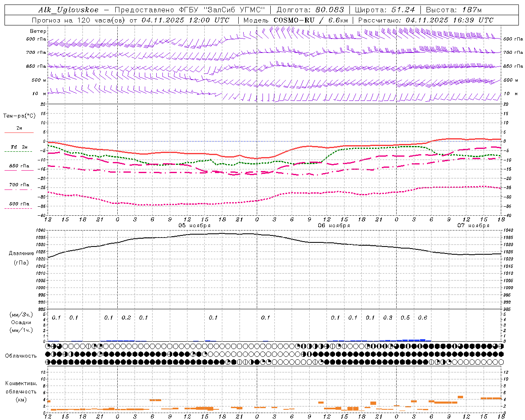Click the 06 ноября date label

click(x=334, y=226)
